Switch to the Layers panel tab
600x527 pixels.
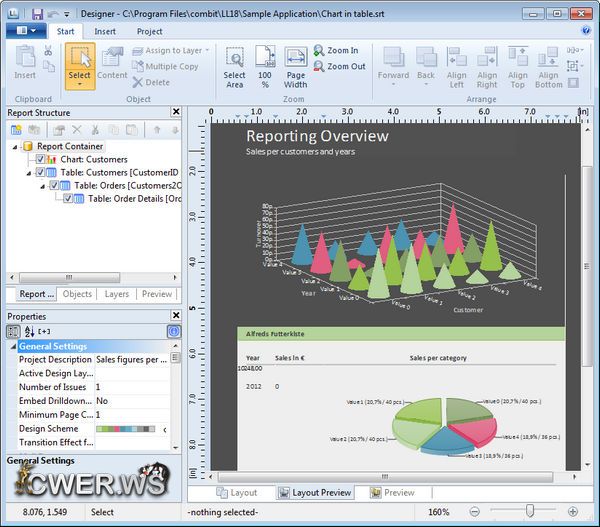[x=116, y=294]
